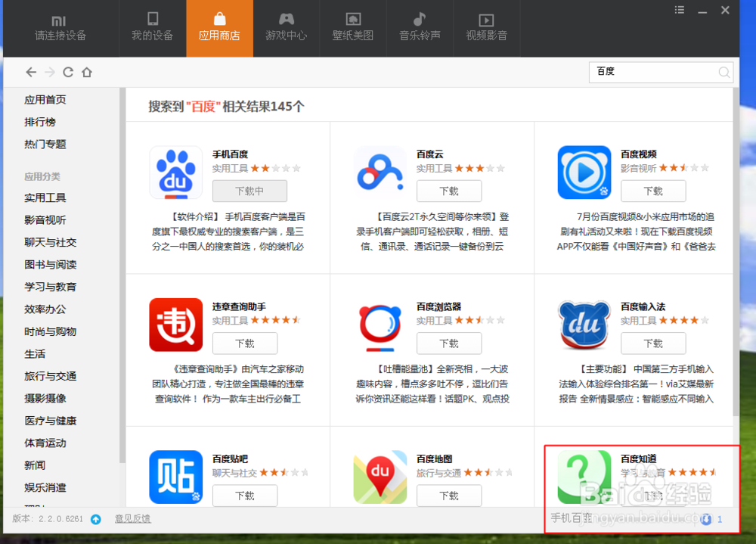Click 百度贴吧 title text
756x544 pixels.
pyautogui.click(x=231, y=459)
